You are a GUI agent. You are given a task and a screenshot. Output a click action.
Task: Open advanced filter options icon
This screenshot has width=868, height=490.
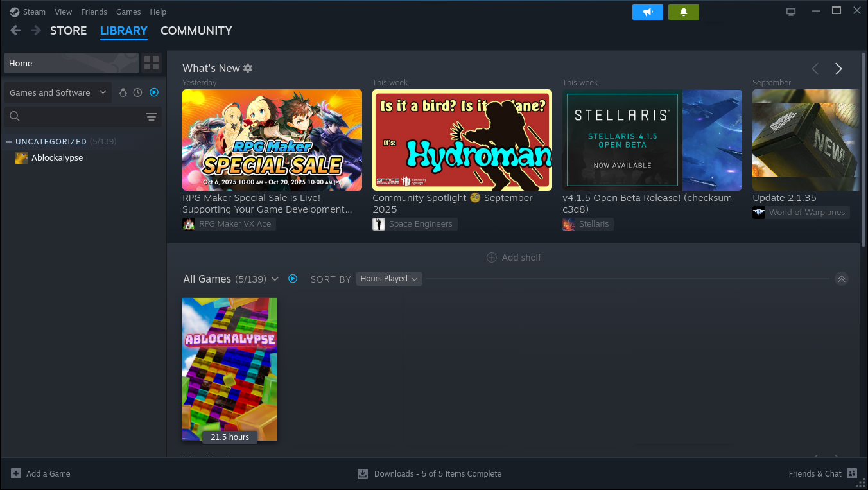(x=152, y=117)
